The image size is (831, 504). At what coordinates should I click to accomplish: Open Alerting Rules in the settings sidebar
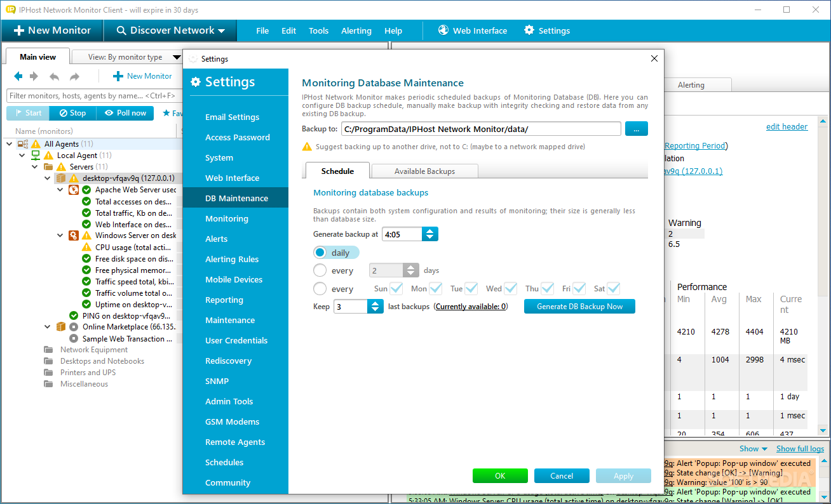232,259
